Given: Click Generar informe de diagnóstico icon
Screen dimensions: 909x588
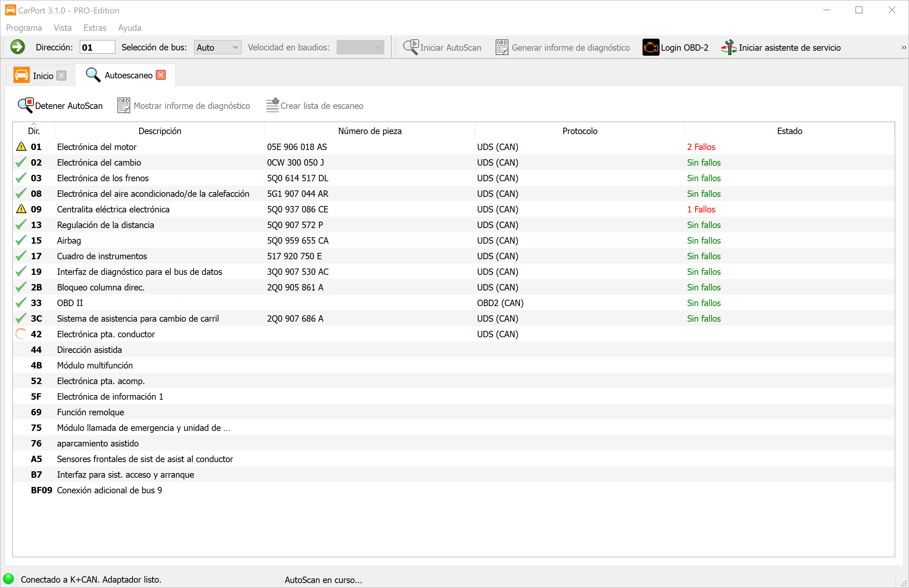Looking at the screenshot, I should point(501,48).
